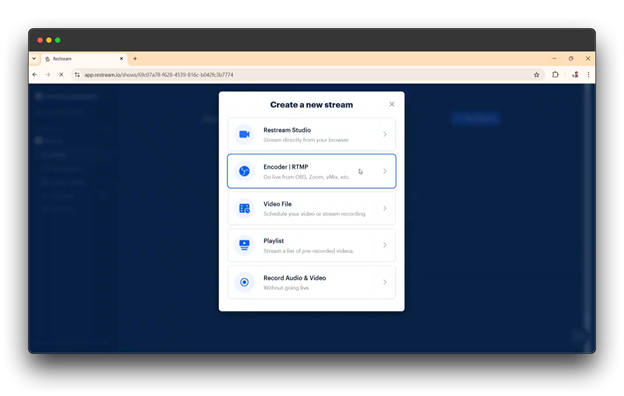The image size is (624, 396).
Task: Click the Playlist icon
Action: (x=244, y=245)
